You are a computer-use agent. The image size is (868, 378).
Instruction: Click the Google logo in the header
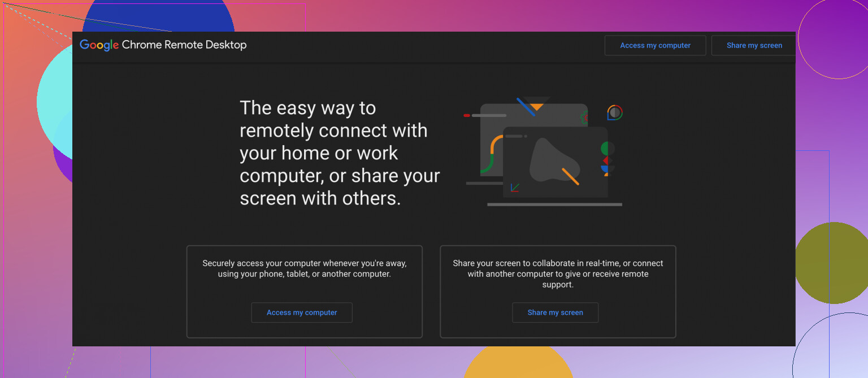point(99,45)
